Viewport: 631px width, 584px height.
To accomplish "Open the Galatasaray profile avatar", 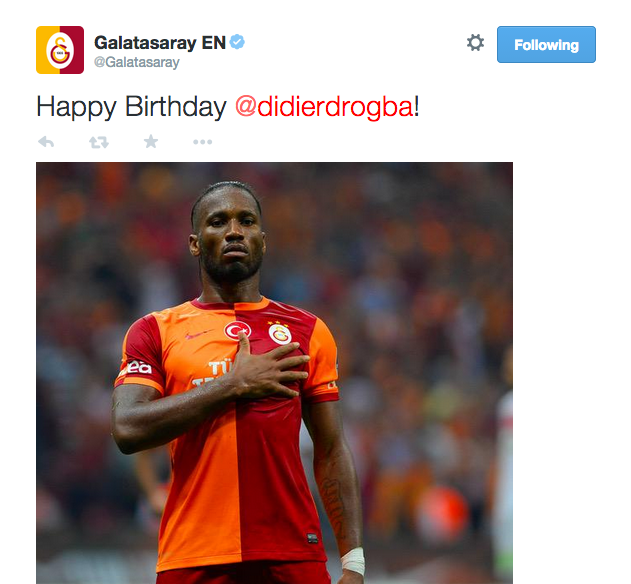I will click(x=60, y=50).
